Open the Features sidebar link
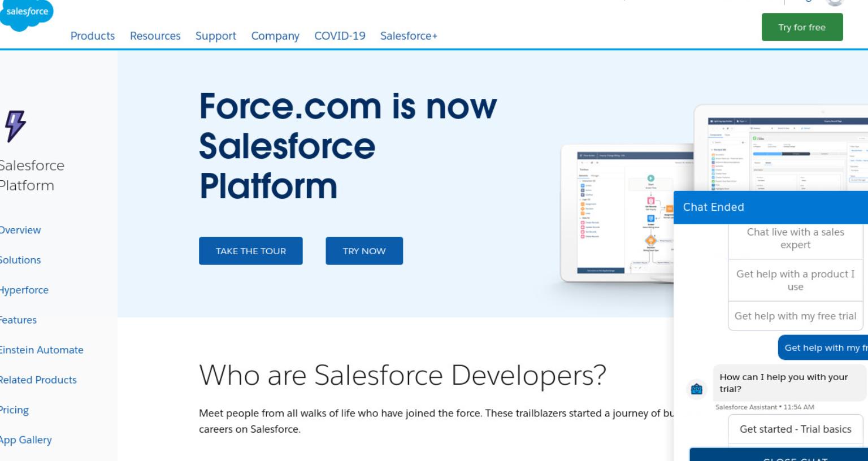 18,320
